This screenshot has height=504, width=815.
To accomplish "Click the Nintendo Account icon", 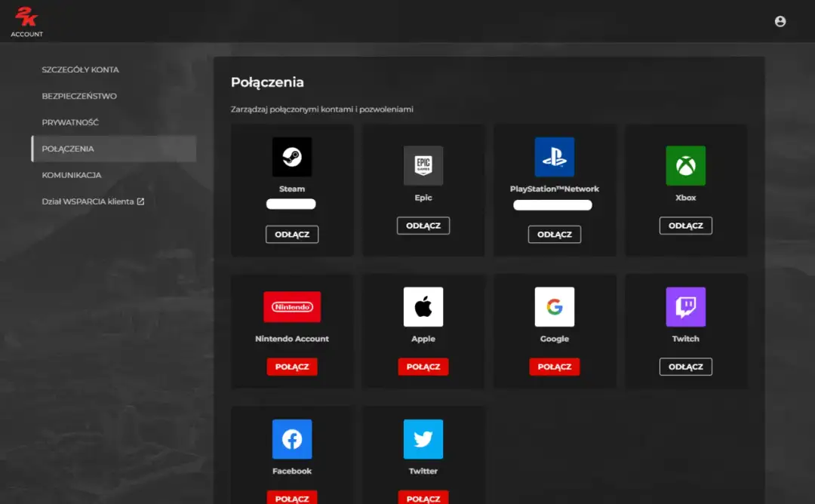I will click(x=292, y=307).
